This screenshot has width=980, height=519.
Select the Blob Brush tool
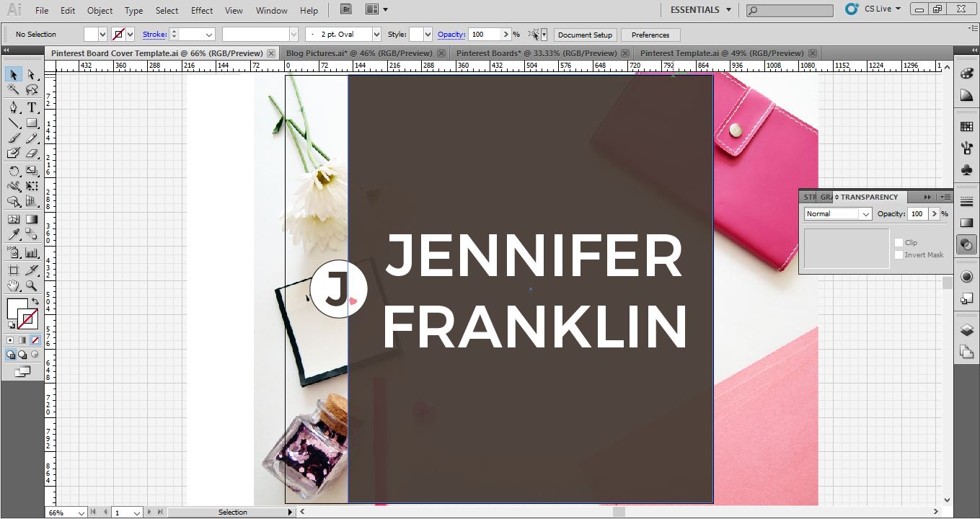14,153
